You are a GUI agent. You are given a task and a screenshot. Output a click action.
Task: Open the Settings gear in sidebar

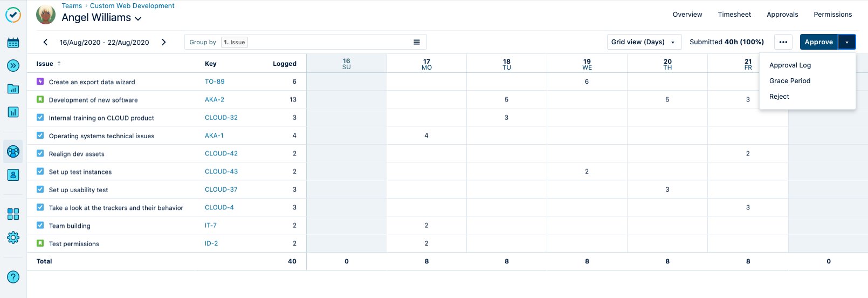[x=13, y=238]
